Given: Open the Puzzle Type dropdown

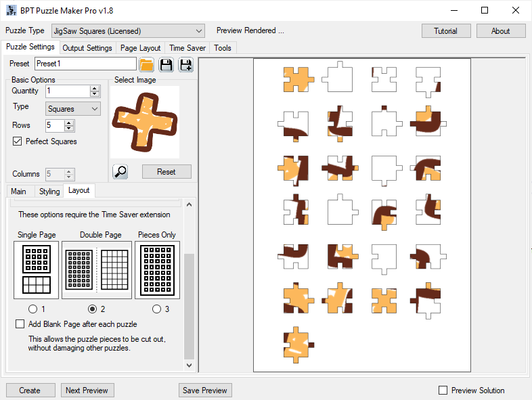Looking at the screenshot, I should tap(127, 31).
